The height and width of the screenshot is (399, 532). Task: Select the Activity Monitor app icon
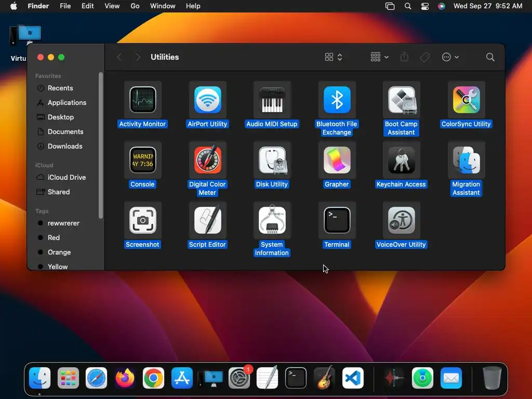point(142,100)
